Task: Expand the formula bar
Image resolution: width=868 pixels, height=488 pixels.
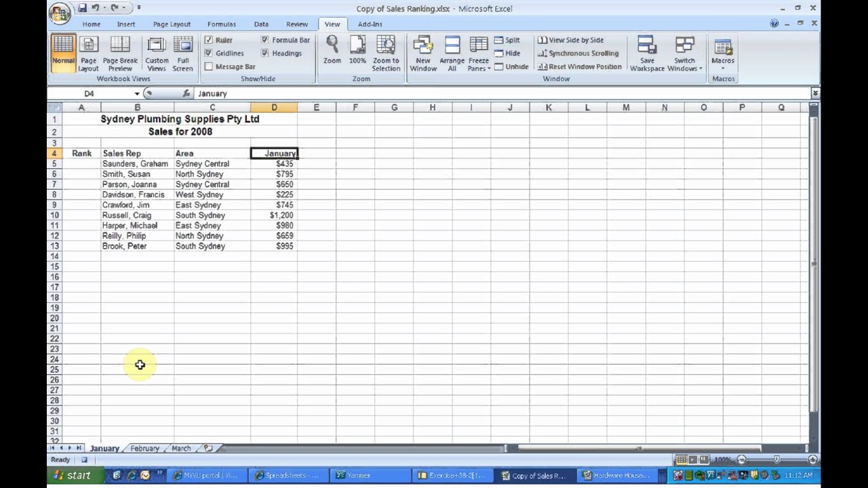Action: point(815,94)
